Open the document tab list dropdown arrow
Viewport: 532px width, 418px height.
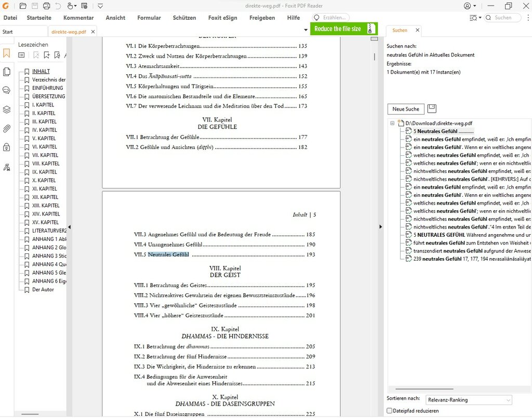pos(305,30)
